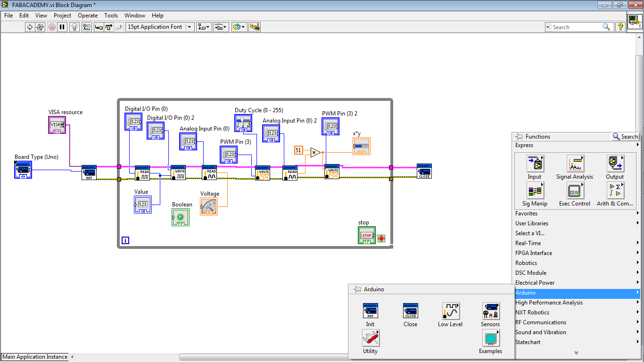
Task: Click the Functions palette Search button
Action: [x=625, y=137]
